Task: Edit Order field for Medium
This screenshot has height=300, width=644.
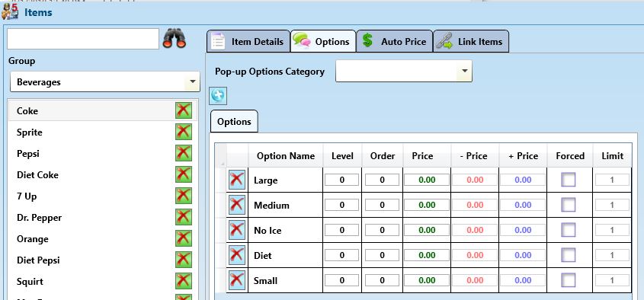Action: 382,205
